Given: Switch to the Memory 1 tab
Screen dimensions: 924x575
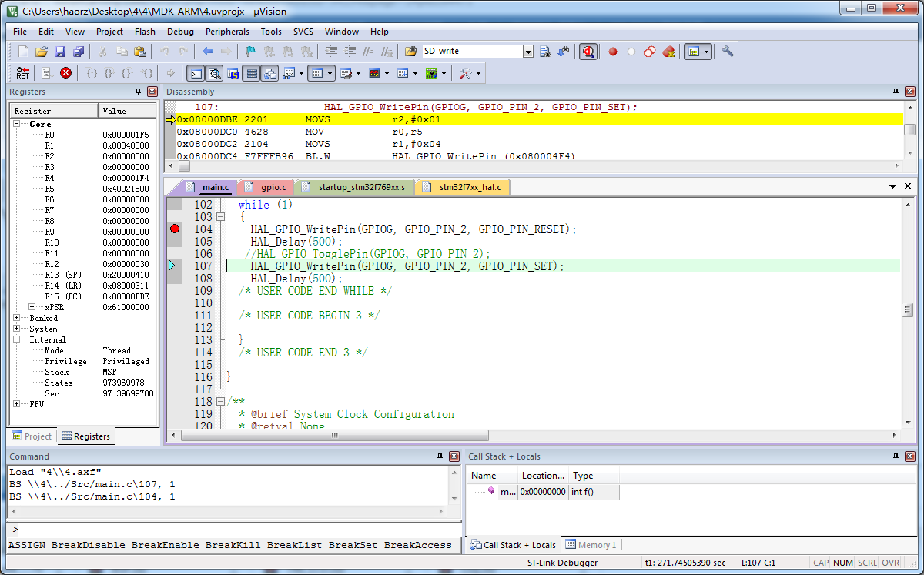Looking at the screenshot, I should point(591,545).
